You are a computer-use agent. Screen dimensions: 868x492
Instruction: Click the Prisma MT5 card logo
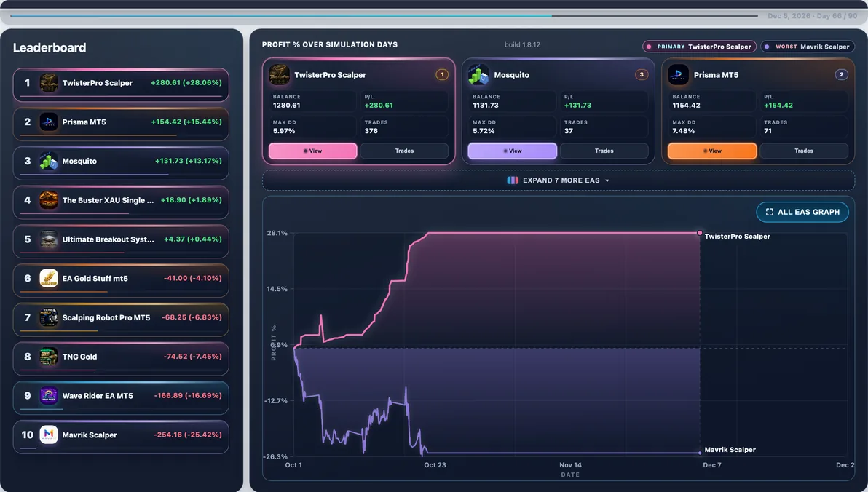(678, 75)
